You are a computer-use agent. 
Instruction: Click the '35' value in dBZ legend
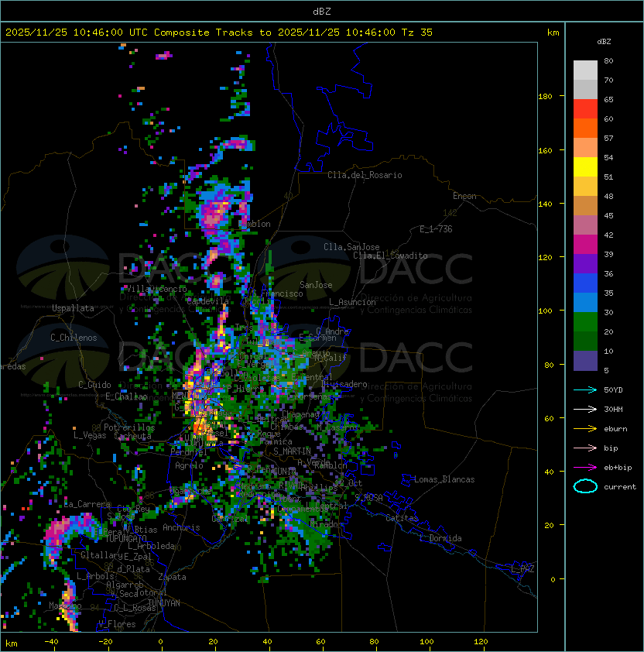point(608,293)
